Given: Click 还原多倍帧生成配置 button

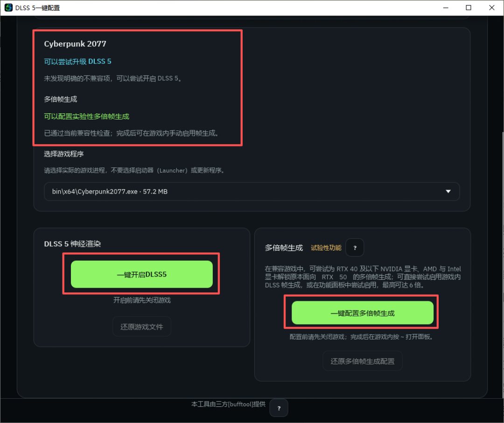Looking at the screenshot, I should point(362,361).
